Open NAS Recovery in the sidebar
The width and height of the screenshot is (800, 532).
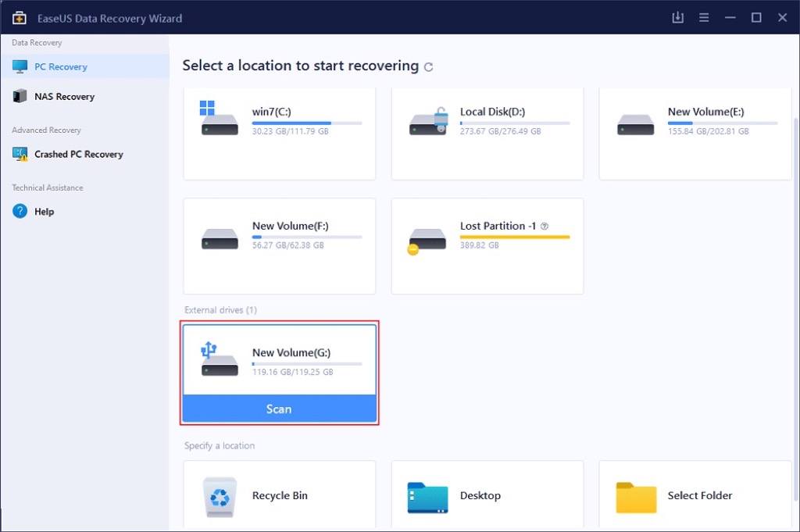63,97
